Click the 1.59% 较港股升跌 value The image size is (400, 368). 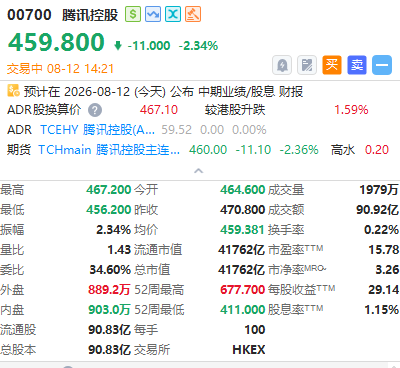[351, 110]
